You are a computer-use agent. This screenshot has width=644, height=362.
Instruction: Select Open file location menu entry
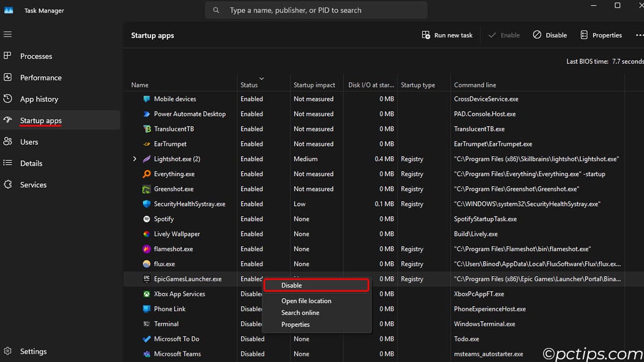click(306, 301)
